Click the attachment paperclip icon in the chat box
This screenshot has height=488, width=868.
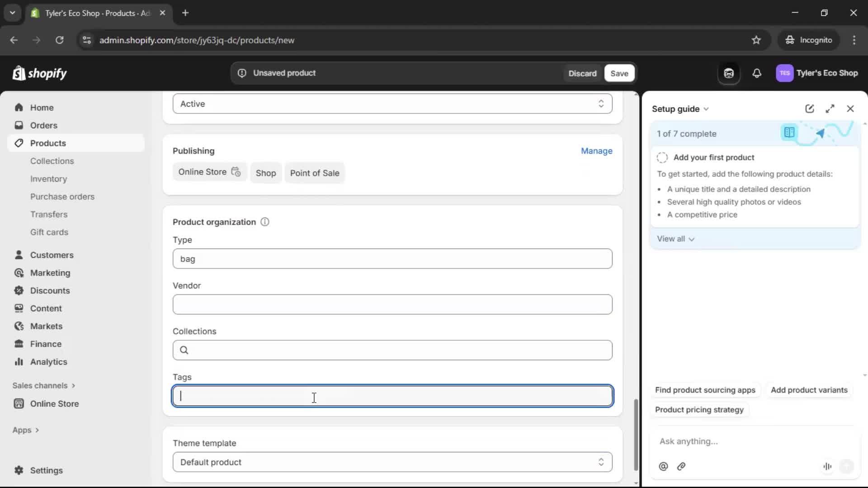682,467
